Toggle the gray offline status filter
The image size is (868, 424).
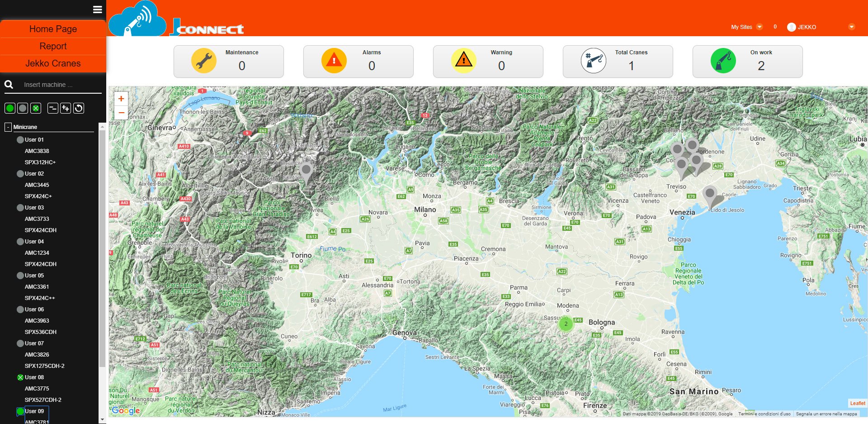pyautogui.click(x=23, y=108)
